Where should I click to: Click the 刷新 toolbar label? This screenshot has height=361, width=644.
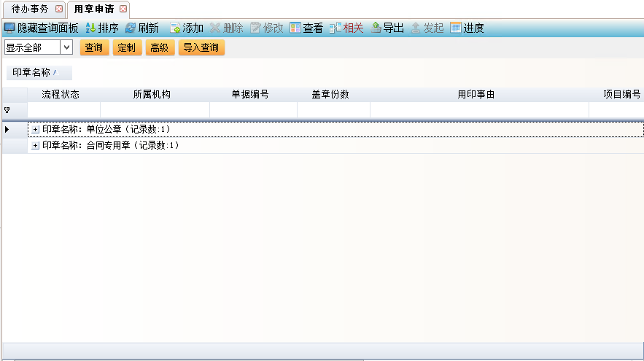tap(148, 28)
